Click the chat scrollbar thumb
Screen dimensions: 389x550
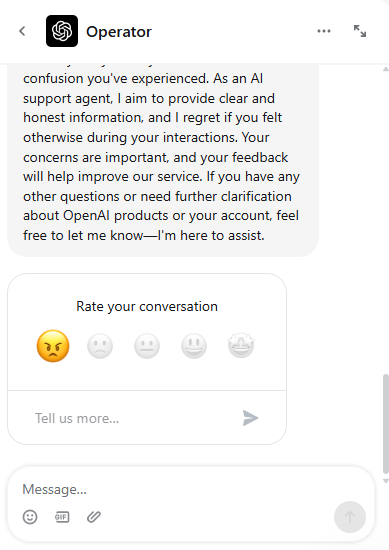[386, 424]
